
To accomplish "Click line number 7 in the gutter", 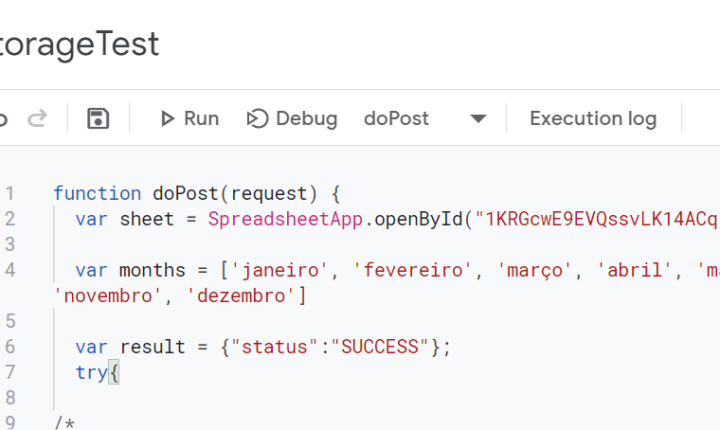I will pyautogui.click(x=10, y=372).
